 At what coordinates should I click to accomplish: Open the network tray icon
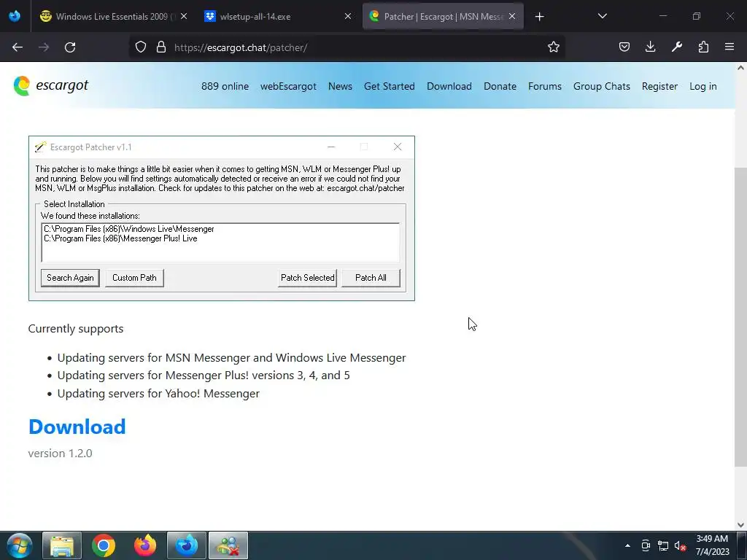click(x=662, y=545)
